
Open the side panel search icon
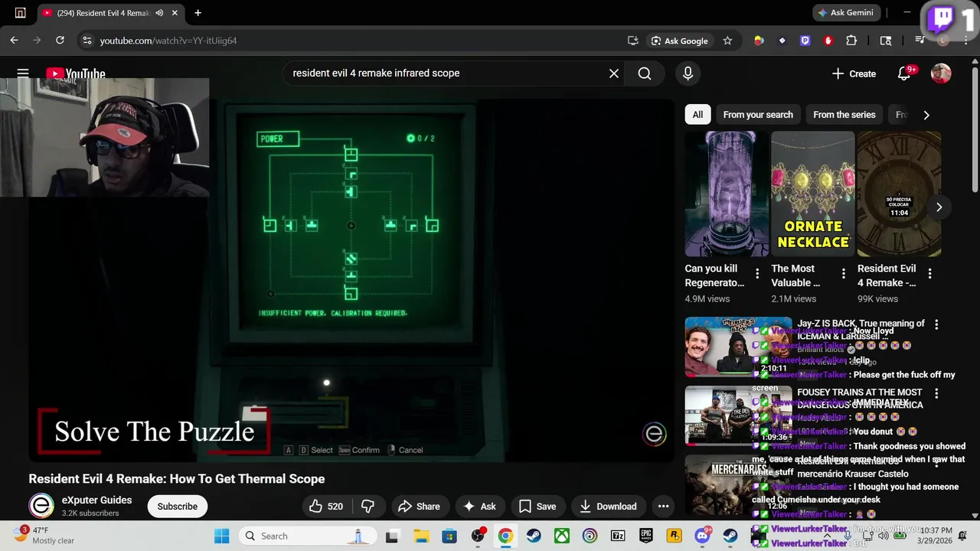[886, 41]
